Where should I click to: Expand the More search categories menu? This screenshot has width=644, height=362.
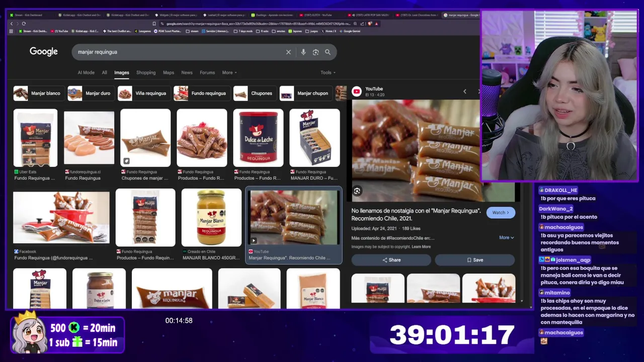pos(230,72)
